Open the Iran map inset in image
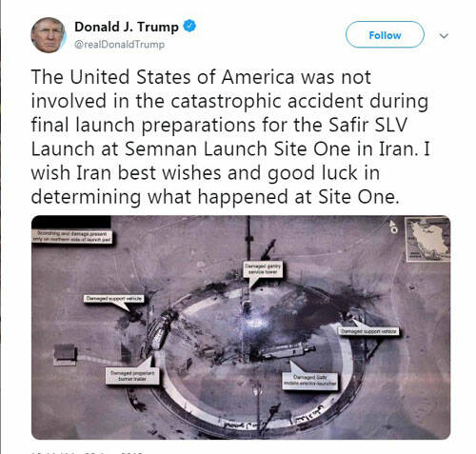 428,239
